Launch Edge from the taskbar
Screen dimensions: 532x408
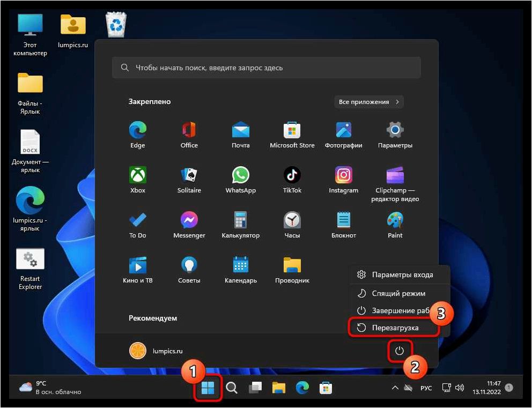302,387
